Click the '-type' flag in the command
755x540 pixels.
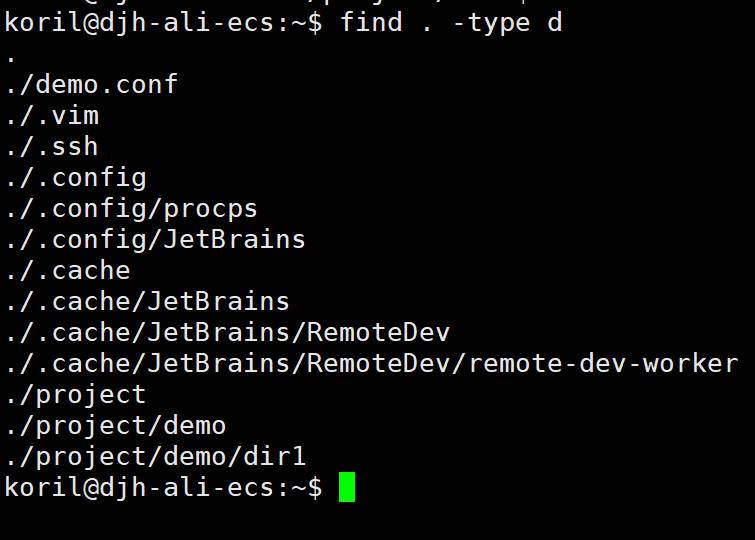point(490,22)
